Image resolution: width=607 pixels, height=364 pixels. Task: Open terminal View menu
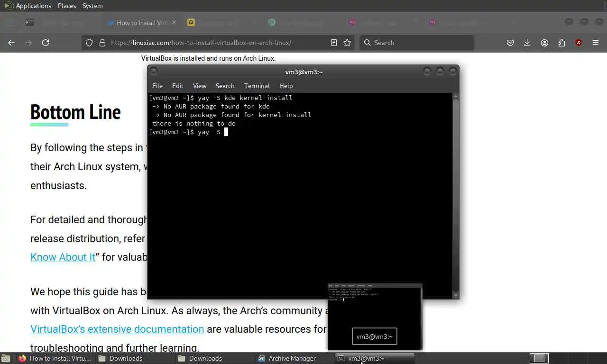pos(200,86)
